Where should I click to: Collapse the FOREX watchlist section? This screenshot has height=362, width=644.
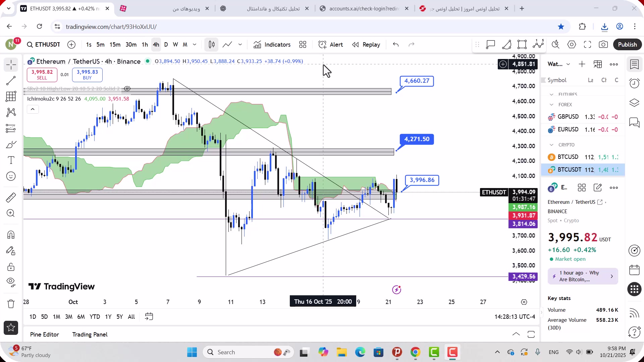pyautogui.click(x=552, y=105)
